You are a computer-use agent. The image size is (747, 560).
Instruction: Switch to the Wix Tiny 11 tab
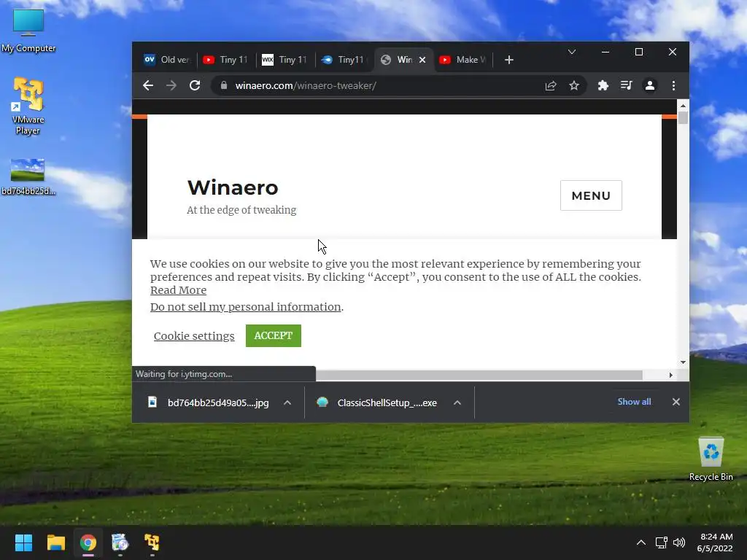[285, 60]
